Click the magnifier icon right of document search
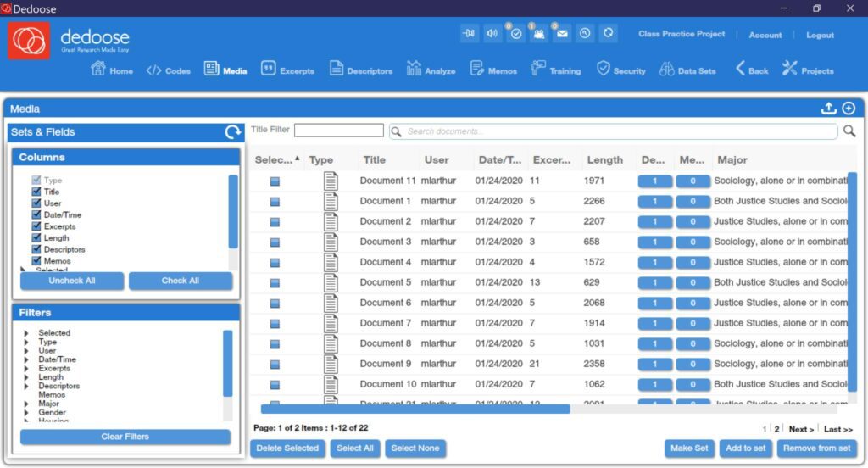868x468 pixels. point(849,131)
